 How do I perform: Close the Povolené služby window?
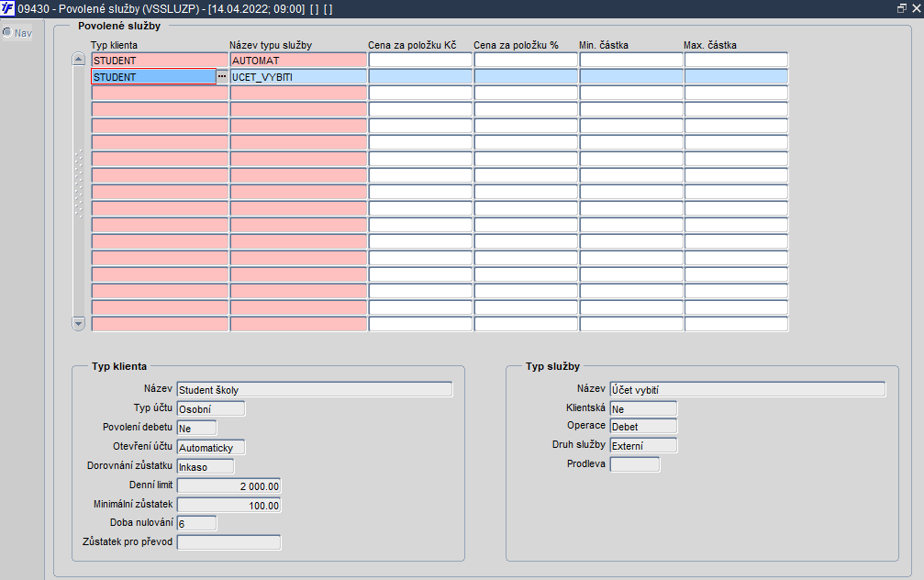pyautogui.click(x=917, y=8)
